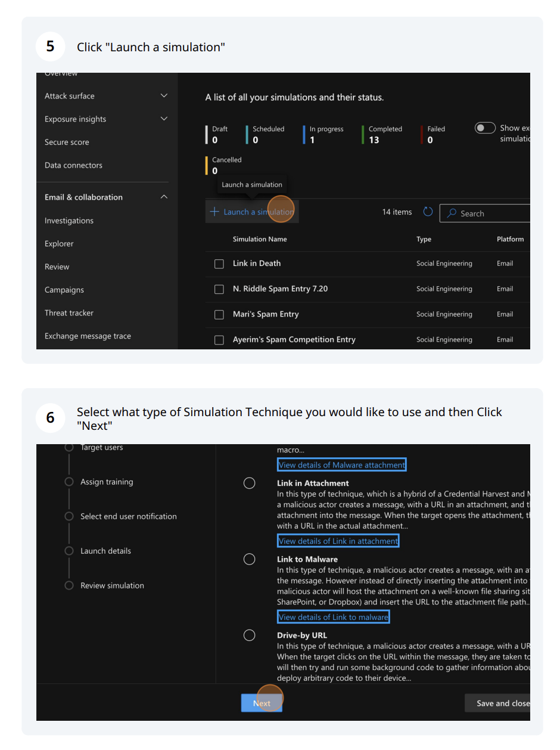Click the magnifier icon in Search box
Viewport: 560px width, 750px height.
click(452, 213)
